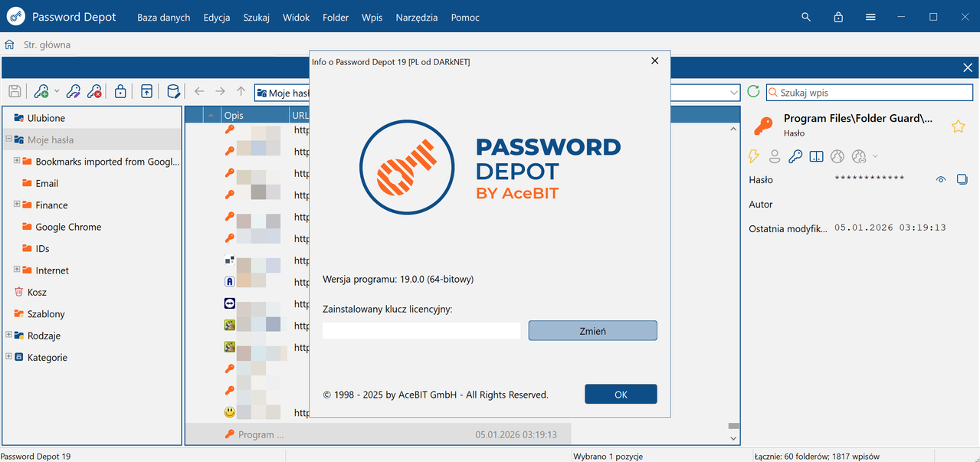The width and height of the screenshot is (980, 462).
Task: Click the blue key copy-password icon
Action: pos(795,156)
